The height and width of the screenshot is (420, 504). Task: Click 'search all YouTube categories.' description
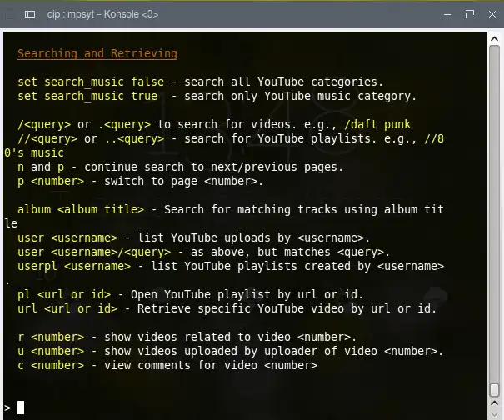[x=283, y=82]
